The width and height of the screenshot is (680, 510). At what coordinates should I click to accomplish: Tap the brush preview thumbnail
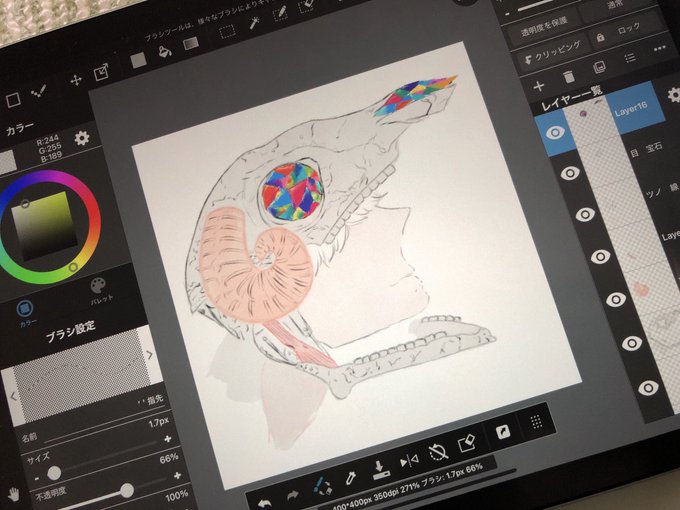[80, 375]
